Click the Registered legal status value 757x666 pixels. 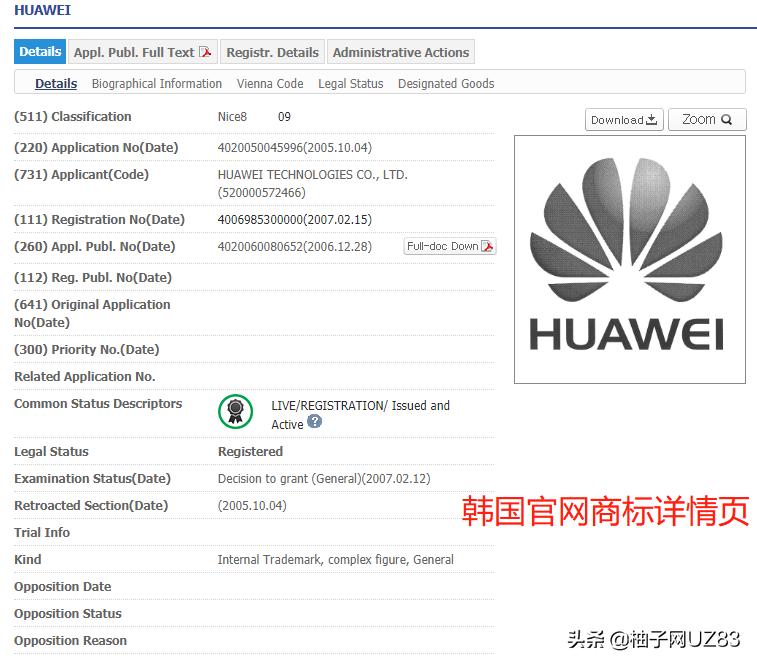(x=250, y=452)
